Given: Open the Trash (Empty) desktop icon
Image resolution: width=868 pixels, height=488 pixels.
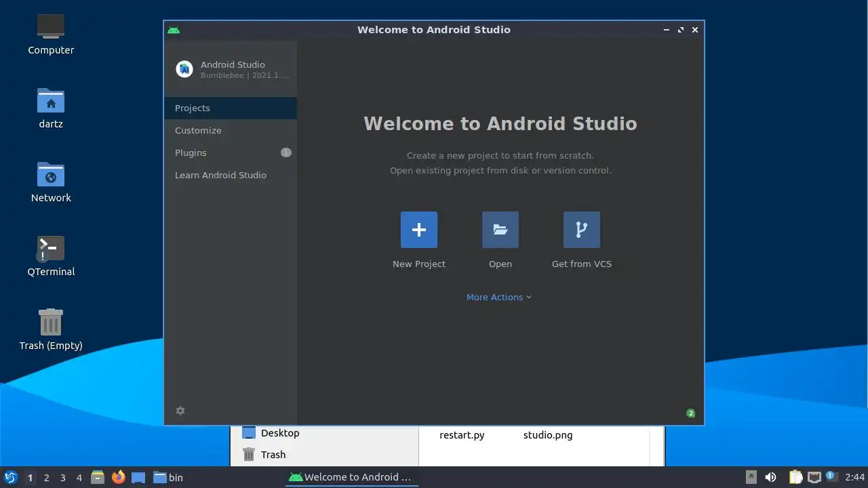Looking at the screenshot, I should pyautogui.click(x=51, y=322).
